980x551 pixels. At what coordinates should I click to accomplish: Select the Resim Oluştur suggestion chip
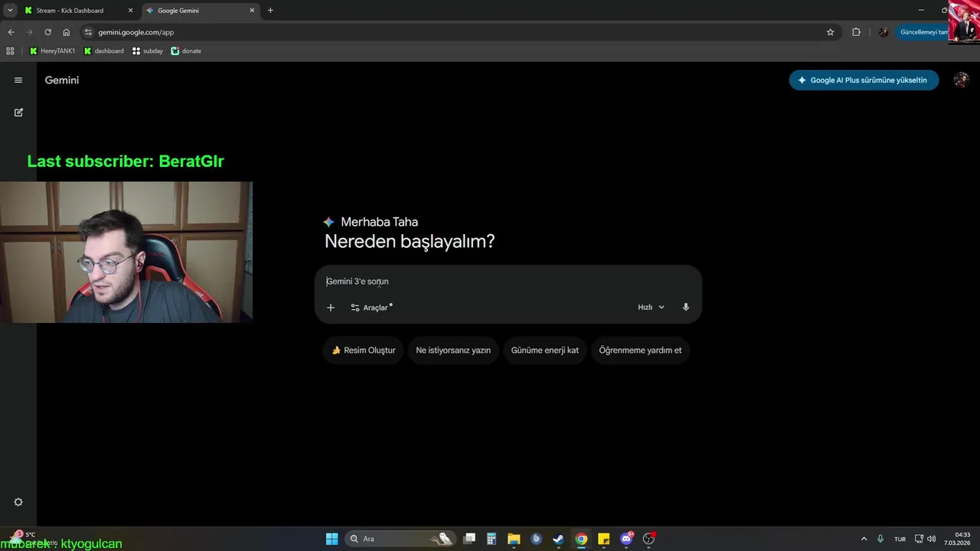click(x=363, y=350)
